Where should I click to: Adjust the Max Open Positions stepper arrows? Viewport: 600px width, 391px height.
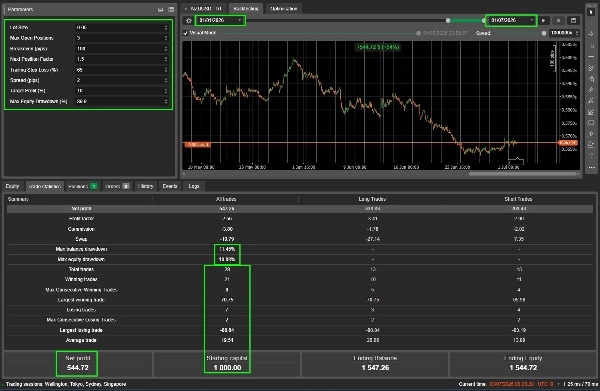[x=166, y=38]
